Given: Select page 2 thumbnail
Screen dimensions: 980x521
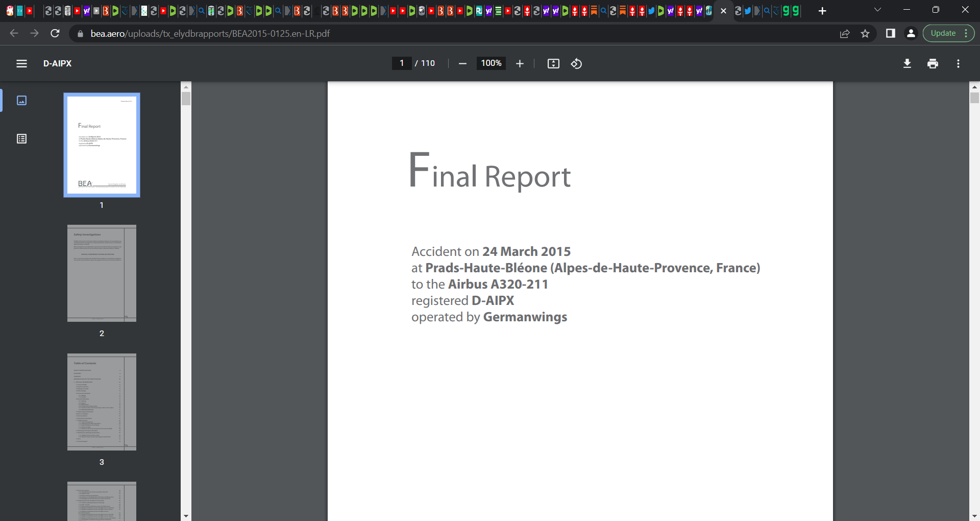Looking at the screenshot, I should click(x=102, y=273).
